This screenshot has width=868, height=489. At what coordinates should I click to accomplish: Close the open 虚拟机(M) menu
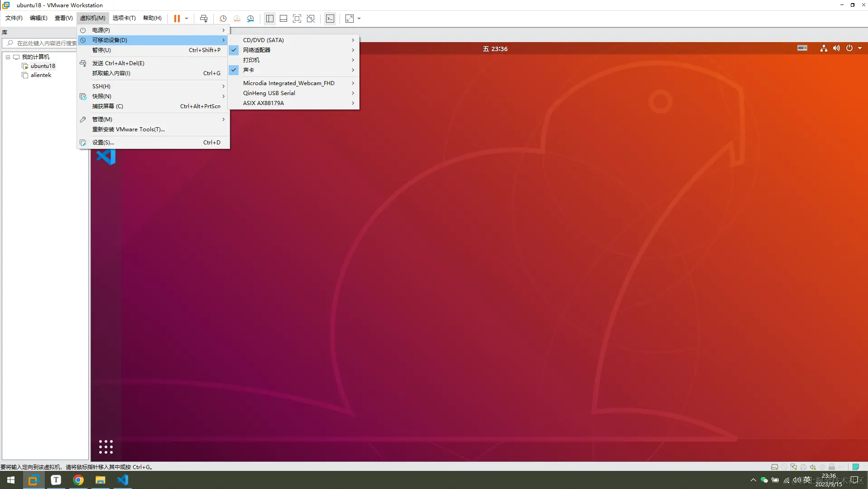tap(93, 18)
